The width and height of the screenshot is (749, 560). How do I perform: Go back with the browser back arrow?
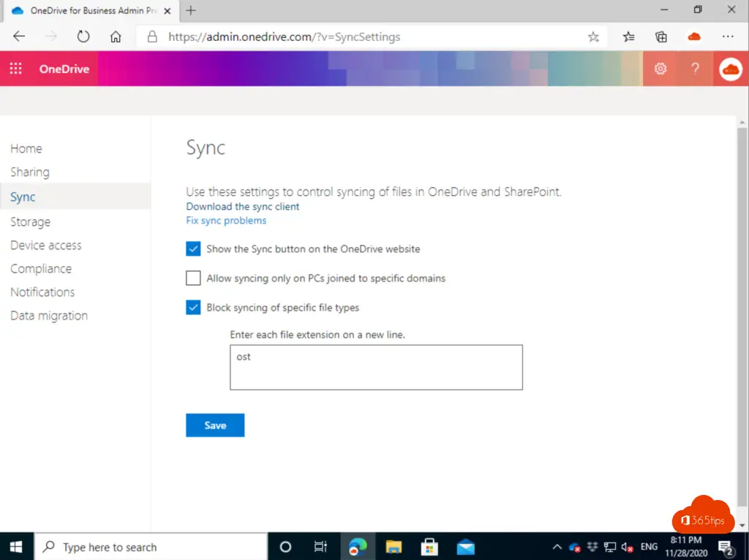point(19,37)
